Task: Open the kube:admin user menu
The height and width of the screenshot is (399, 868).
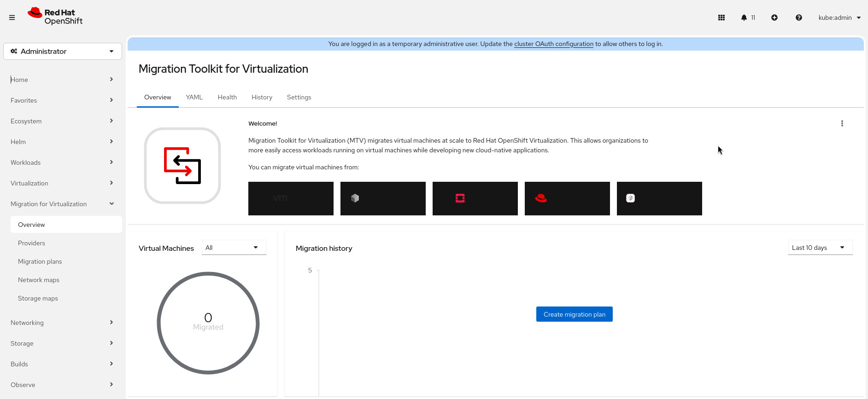Action: [x=839, y=17]
